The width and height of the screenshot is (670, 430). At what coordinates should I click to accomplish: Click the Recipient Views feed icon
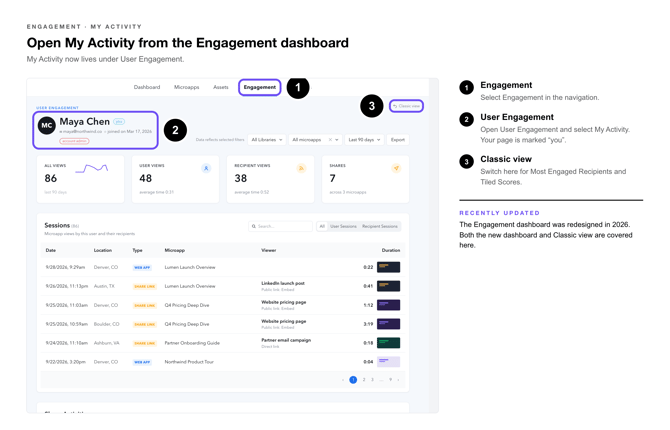point(301,168)
